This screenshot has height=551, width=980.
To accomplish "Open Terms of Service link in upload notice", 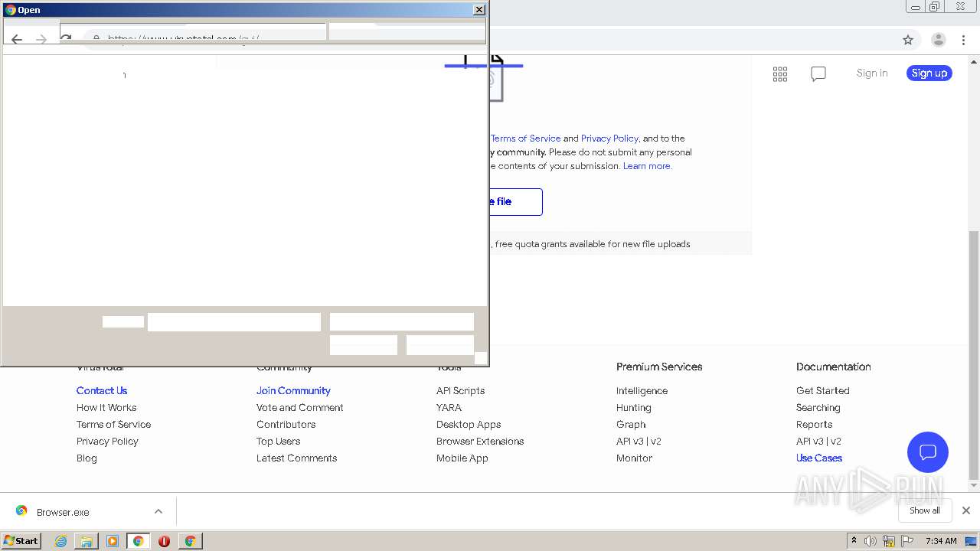I will 525,139.
